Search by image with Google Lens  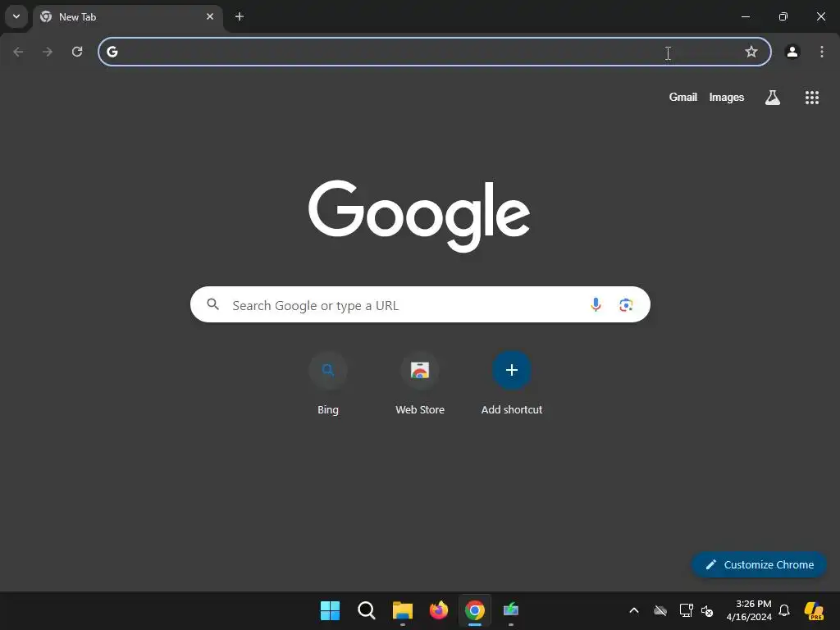click(626, 305)
